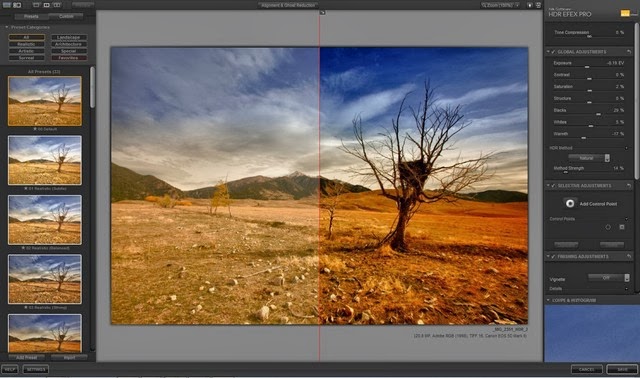The height and width of the screenshot is (378, 640).
Task: Disable the Selective Adjustments checkmark
Action: point(553,186)
